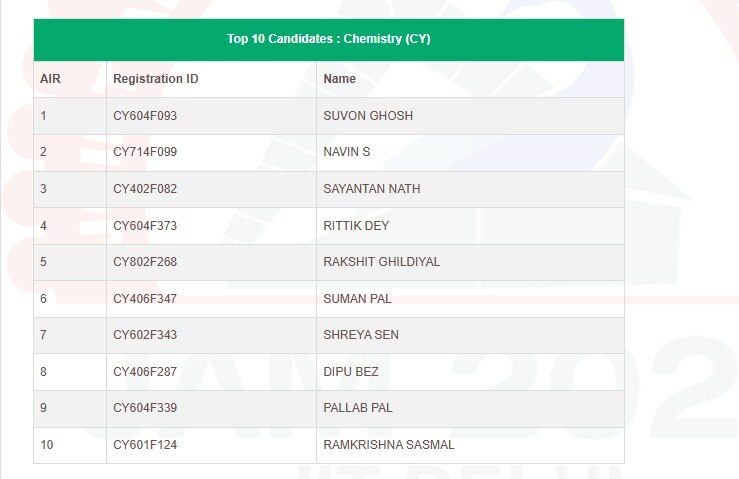Select the name RAKSHIT GHILDIYAL
This screenshot has height=479, width=739.
[x=381, y=262]
